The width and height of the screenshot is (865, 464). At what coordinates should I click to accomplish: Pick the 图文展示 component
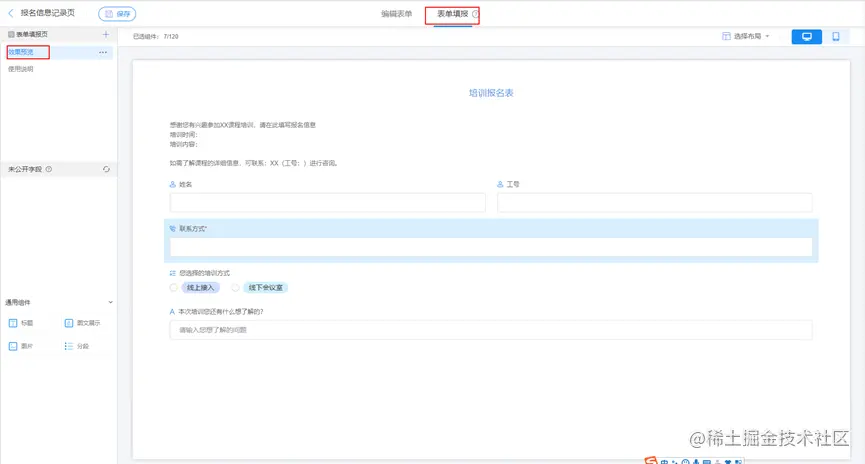82,323
